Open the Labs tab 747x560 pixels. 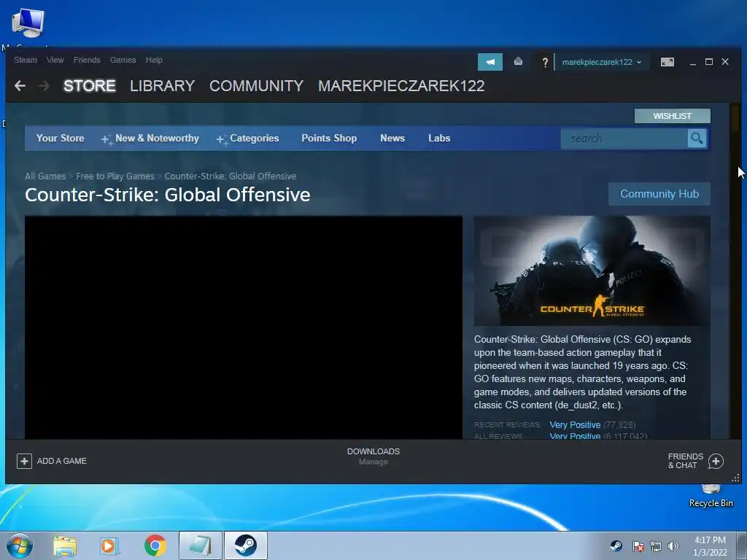[439, 138]
